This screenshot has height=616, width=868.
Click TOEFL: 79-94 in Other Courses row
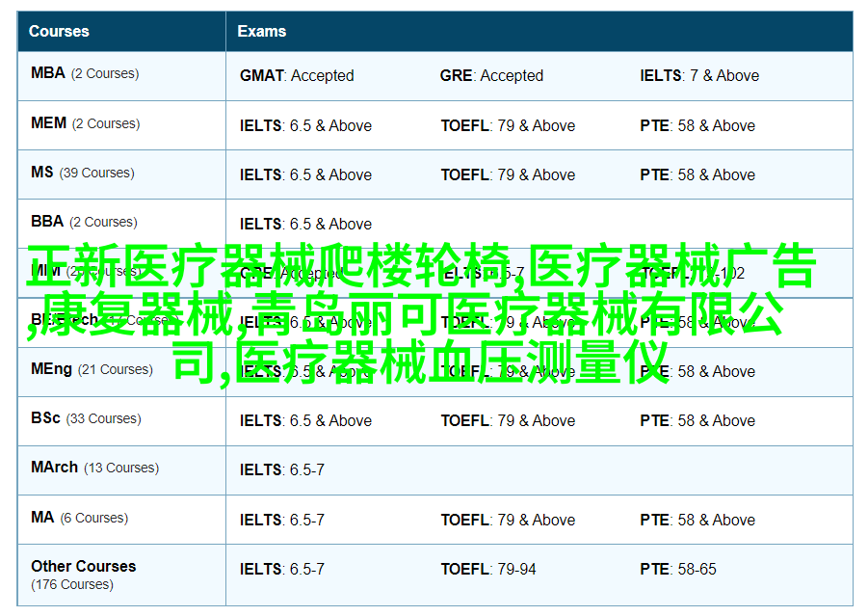click(x=488, y=569)
